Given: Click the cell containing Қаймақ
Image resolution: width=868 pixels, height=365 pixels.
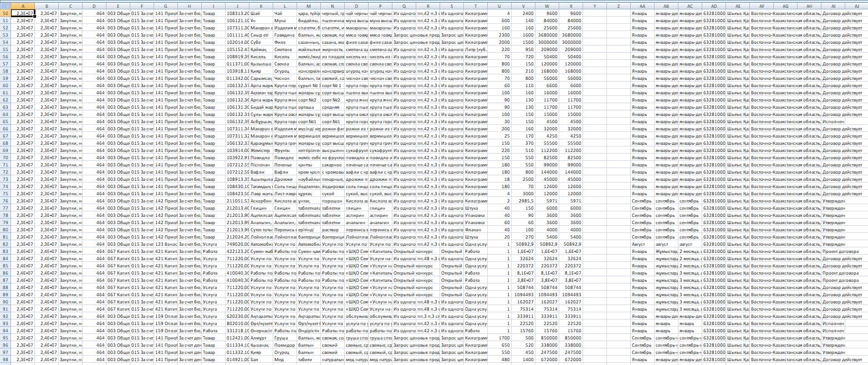Looking at the screenshot, I should (261, 49).
